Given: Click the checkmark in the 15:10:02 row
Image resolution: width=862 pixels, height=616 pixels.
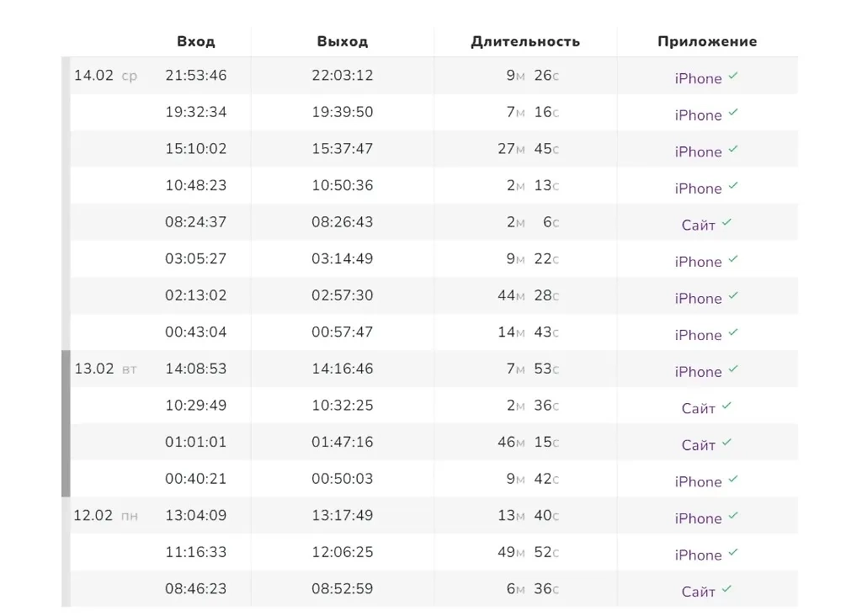Looking at the screenshot, I should [733, 150].
